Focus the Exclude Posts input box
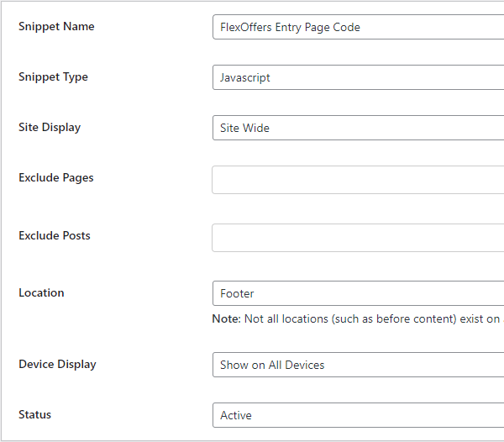This screenshot has height=442, width=504. (358, 238)
